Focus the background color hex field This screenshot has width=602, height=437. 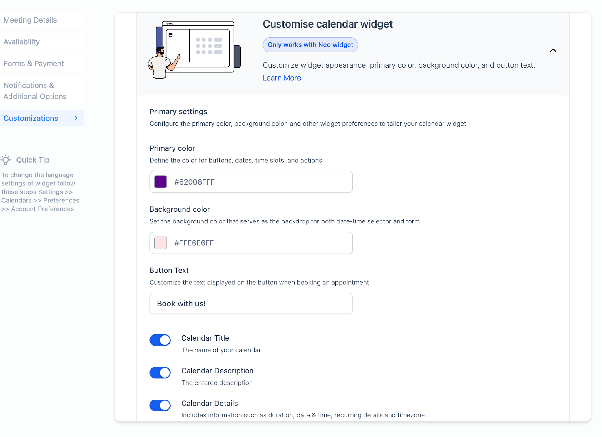point(251,243)
